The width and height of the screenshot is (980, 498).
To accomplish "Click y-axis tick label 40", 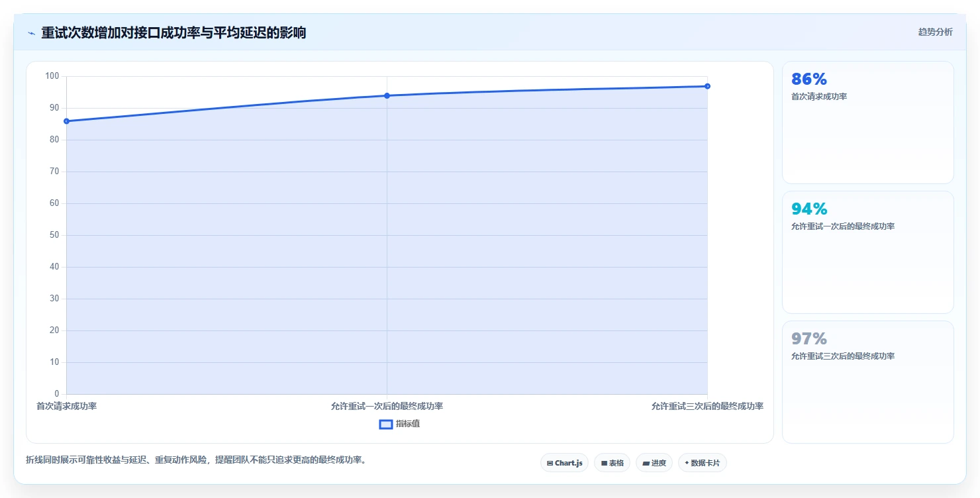I will [54, 267].
